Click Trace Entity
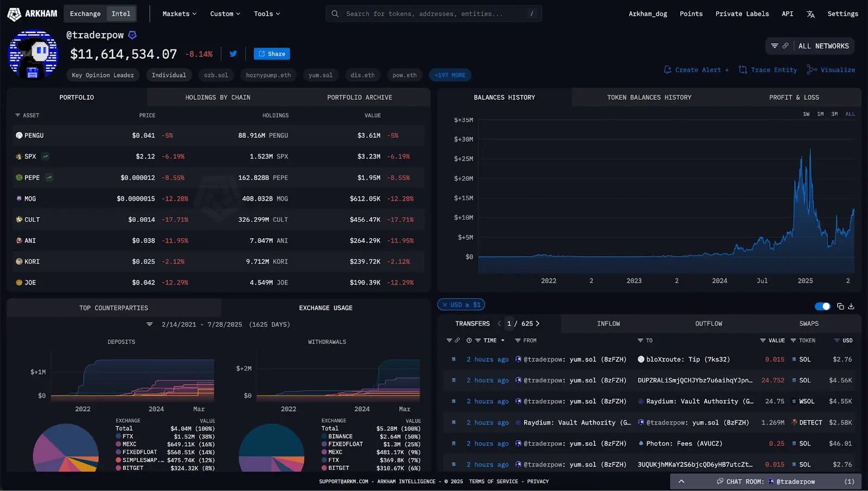Image resolution: width=868 pixels, height=491 pixels. (768, 70)
